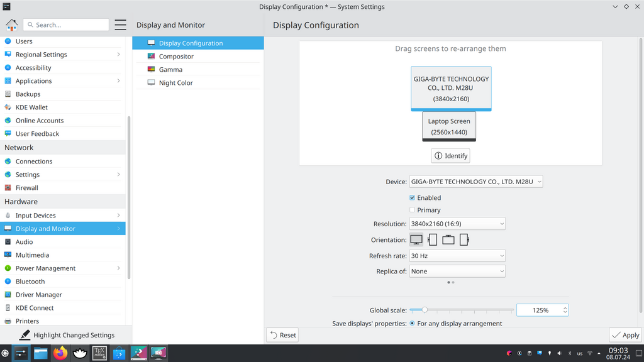Screen dimensions: 644x362
Task: Expand Input Devices submenu
Action: [118, 216]
